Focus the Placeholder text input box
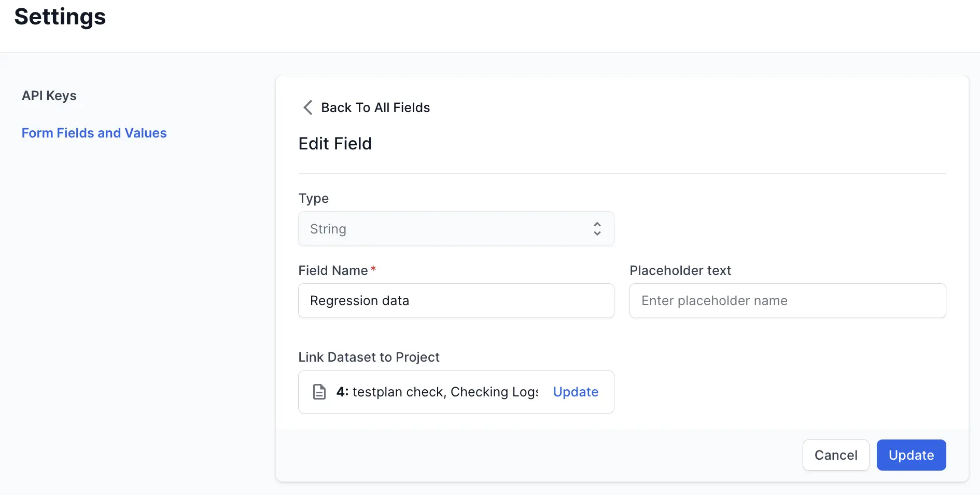Image resolution: width=980 pixels, height=495 pixels. (787, 300)
